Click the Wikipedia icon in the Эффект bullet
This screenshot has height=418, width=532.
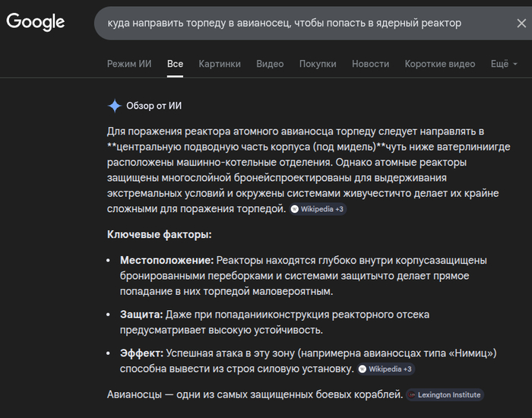(363, 369)
